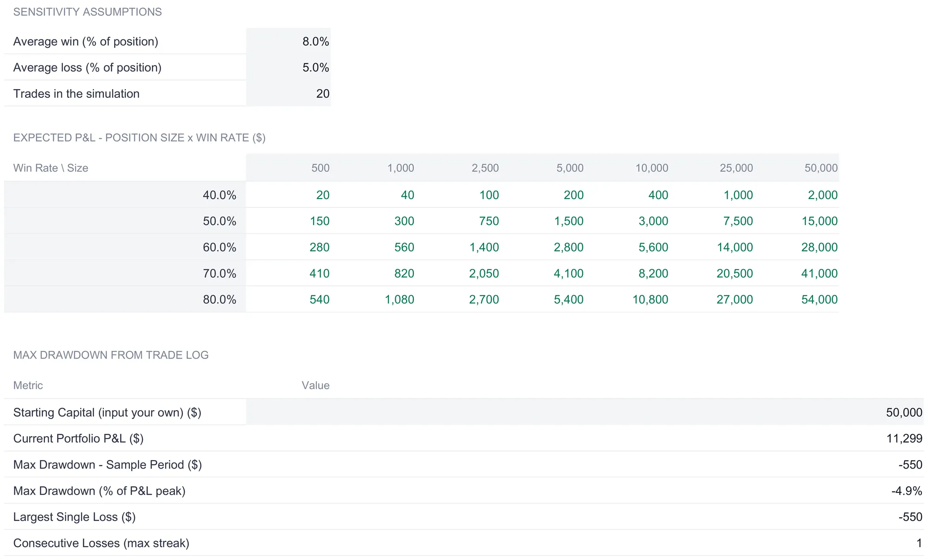Screen dimensions: 928x560
Task: Click the 50.0% win rate row label
Action: pos(219,221)
